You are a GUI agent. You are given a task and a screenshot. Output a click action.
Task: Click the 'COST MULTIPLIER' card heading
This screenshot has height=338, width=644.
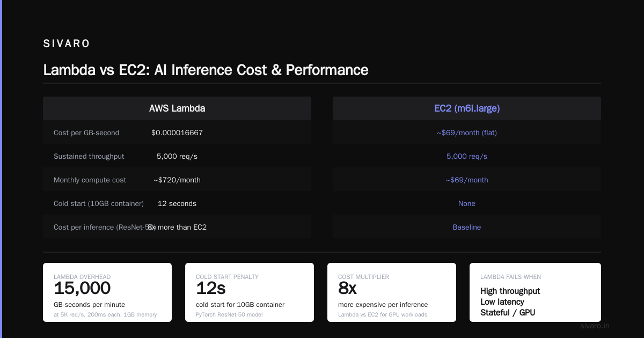coord(363,277)
